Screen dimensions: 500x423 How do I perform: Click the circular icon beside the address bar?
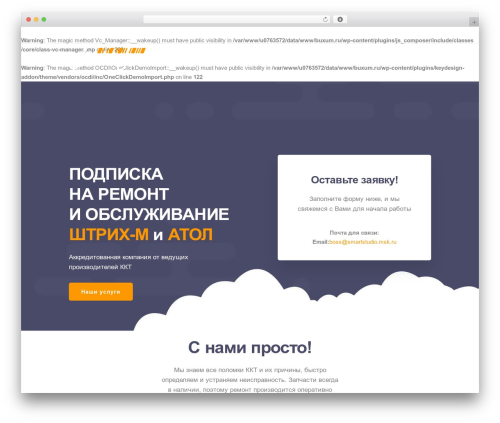[340, 20]
